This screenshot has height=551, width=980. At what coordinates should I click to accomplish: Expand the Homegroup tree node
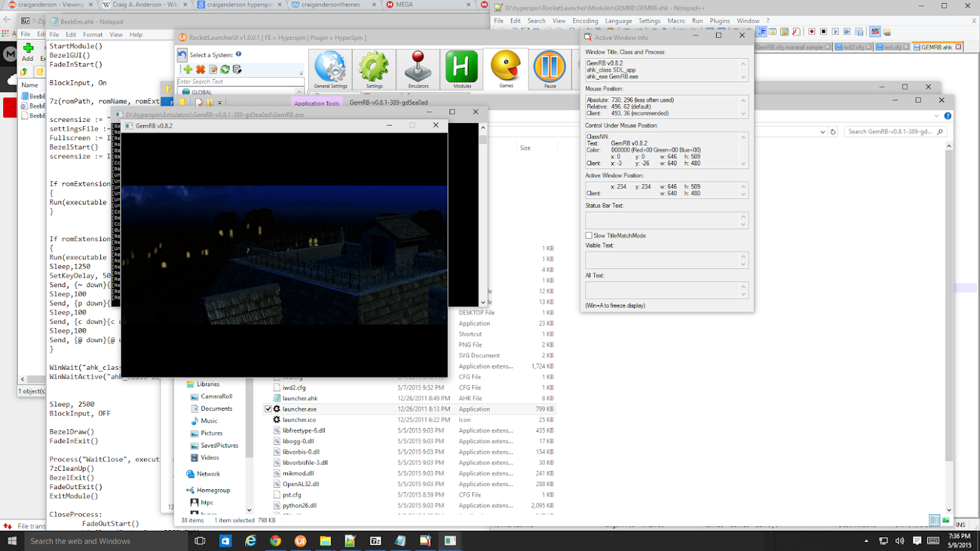pyautogui.click(x=182, y=490)
